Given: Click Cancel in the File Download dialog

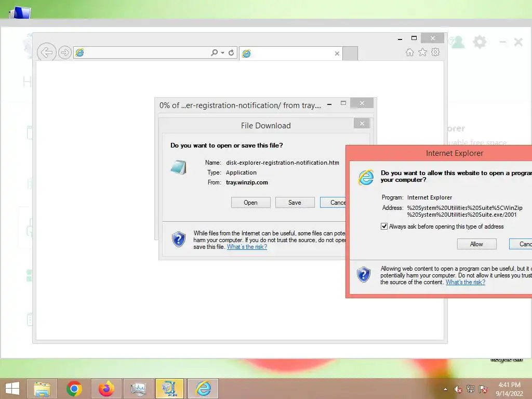Looking at the screenshot, I should [333, 203].
